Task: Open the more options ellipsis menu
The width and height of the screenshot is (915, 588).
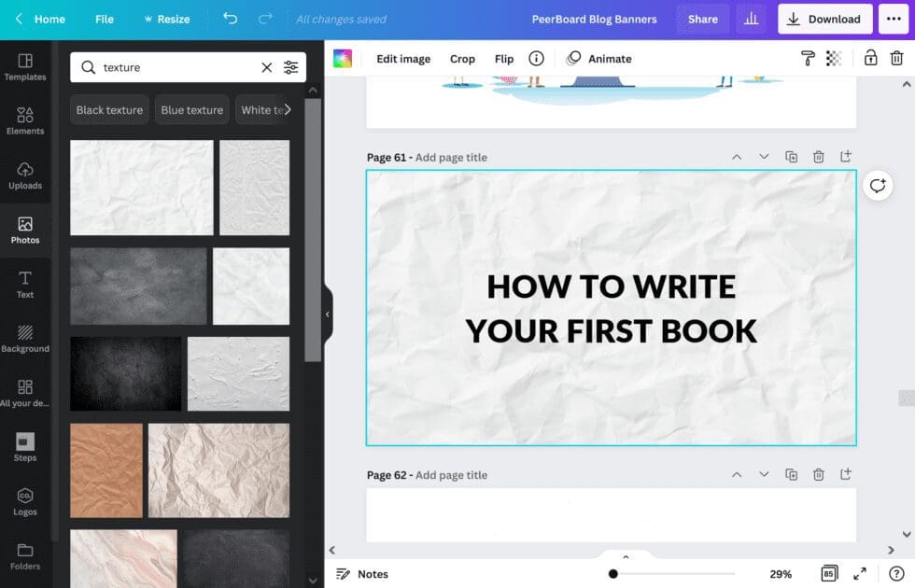Action: click(894, 19)
